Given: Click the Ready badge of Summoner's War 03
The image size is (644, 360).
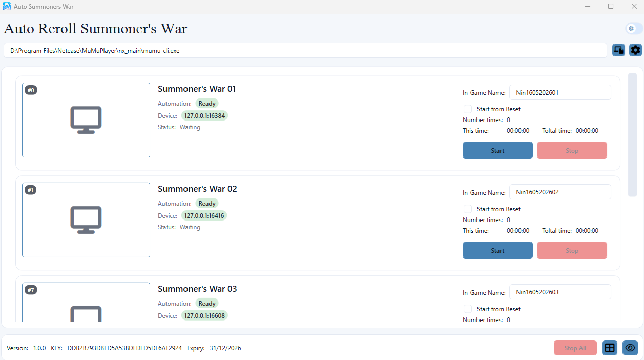Looking at the screenshot, I should tap(207, 304).
